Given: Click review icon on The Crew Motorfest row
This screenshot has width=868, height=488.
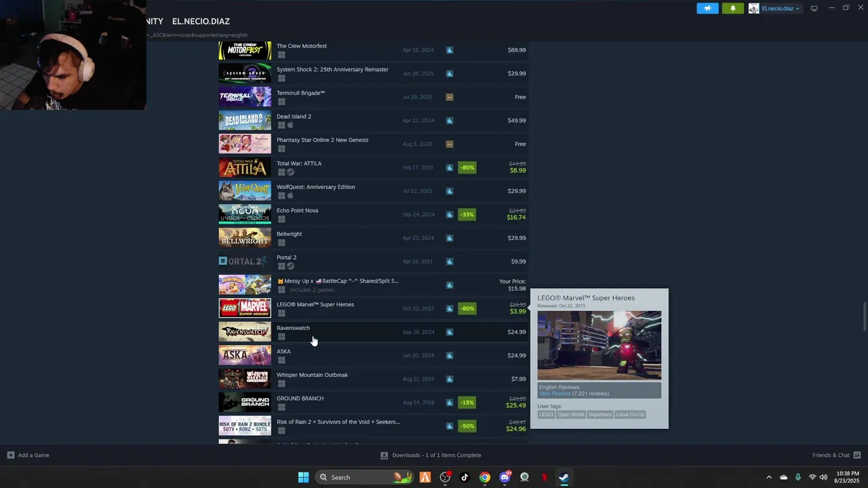Looking at the screenshot, I should pos(450,50).
